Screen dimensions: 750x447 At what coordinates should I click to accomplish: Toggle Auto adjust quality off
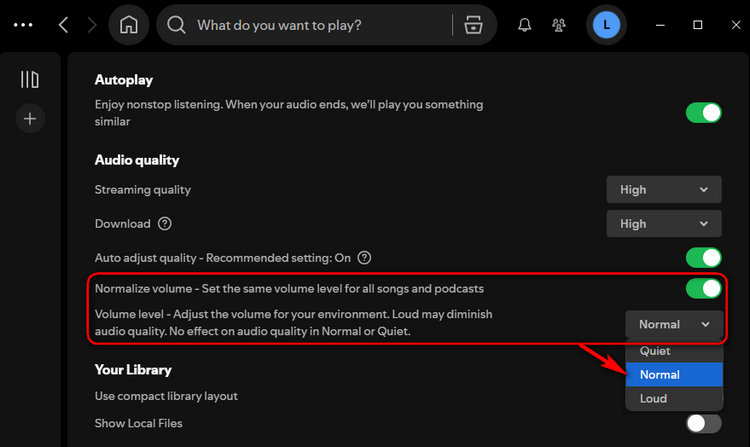(x=704, y=258)
